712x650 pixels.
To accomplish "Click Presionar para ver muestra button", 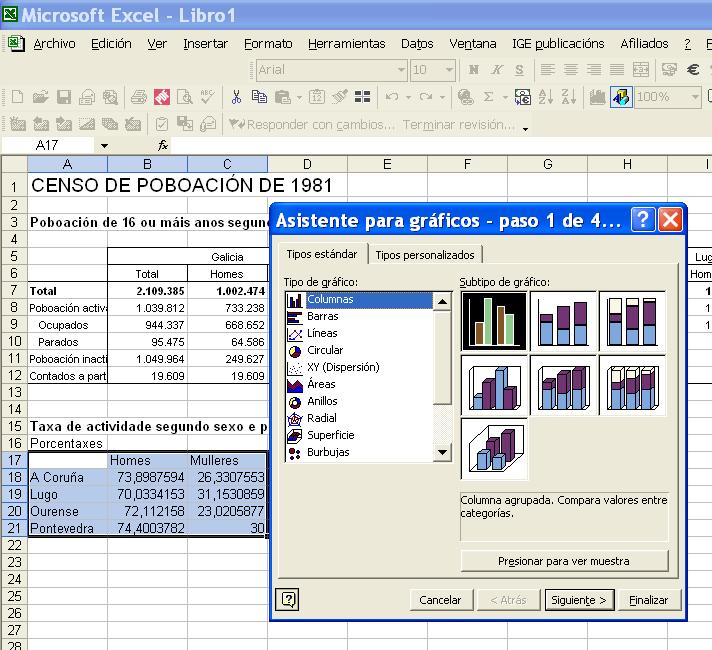I will click(564, 561).
